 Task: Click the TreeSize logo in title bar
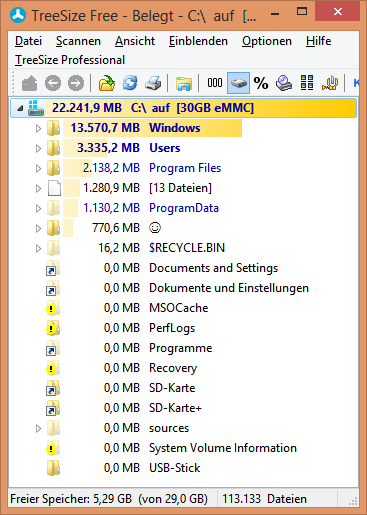(x=18, y=15)
